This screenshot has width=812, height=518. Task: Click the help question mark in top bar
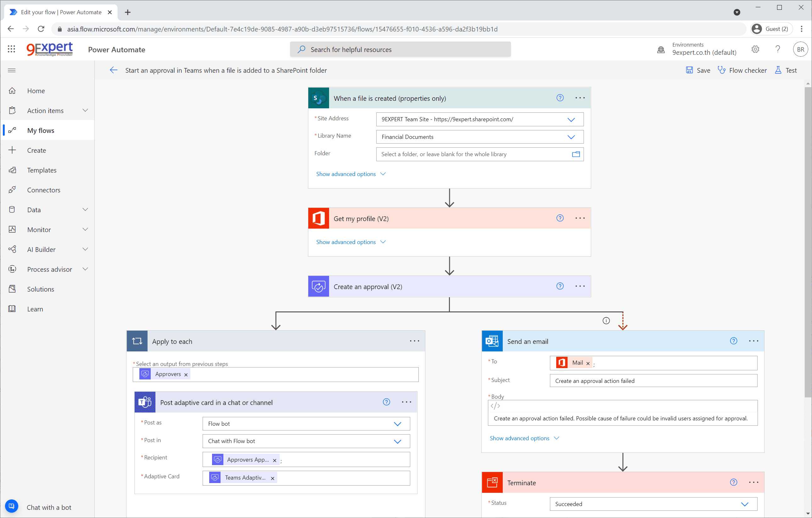tap(778, 49)
